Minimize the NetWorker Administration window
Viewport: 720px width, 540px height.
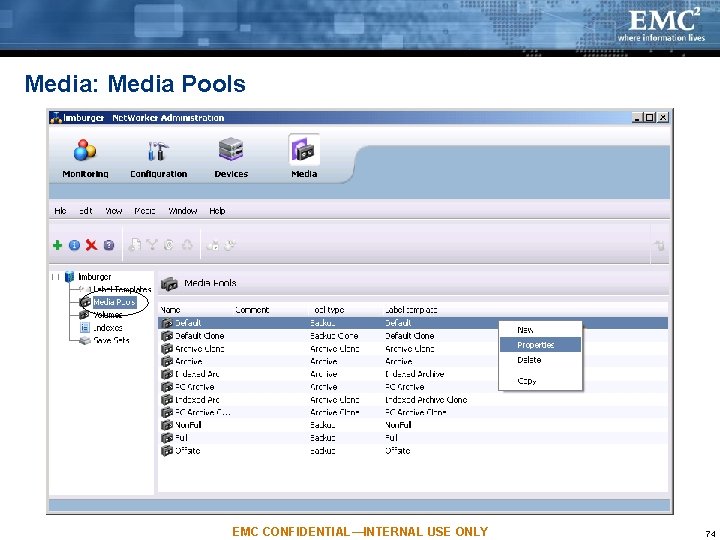pos(636,118)
